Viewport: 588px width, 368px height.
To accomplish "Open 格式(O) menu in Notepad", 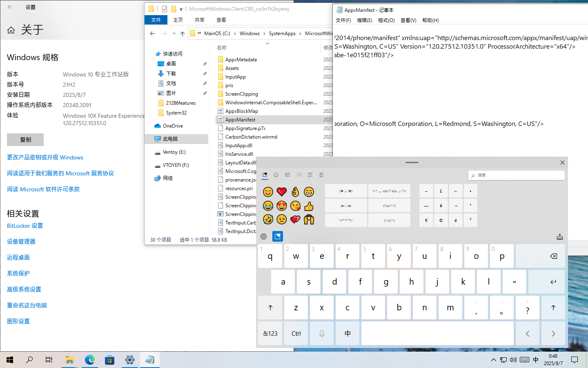I will [x=386, y=20].
